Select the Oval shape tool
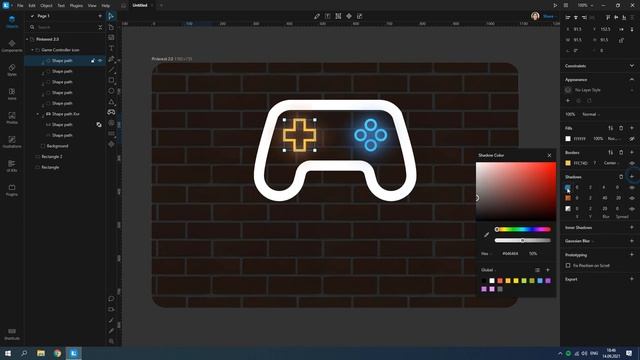 click(x=111, y=91)
